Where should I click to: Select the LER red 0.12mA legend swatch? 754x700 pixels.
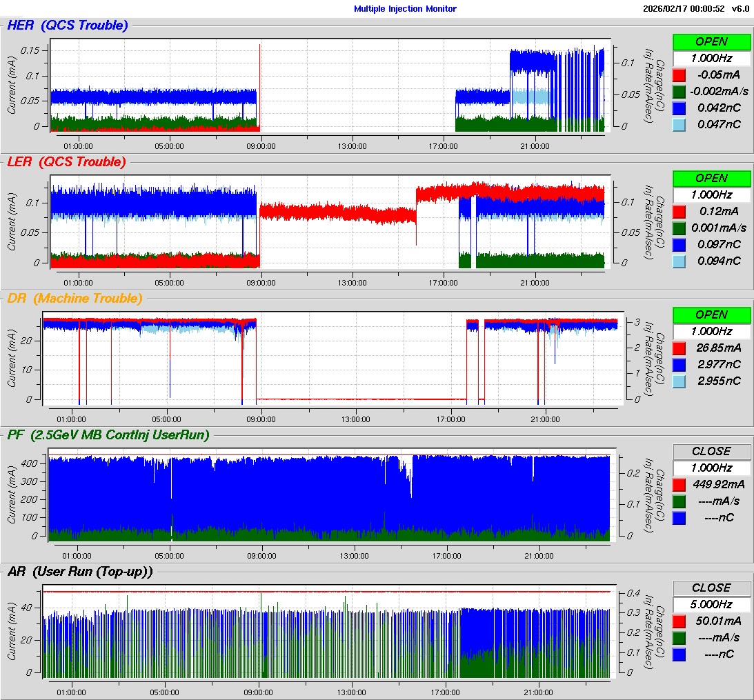679,211
